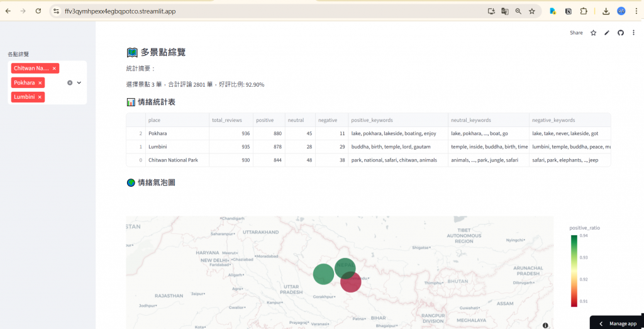Open the Notion extension icon

(569, 11)
